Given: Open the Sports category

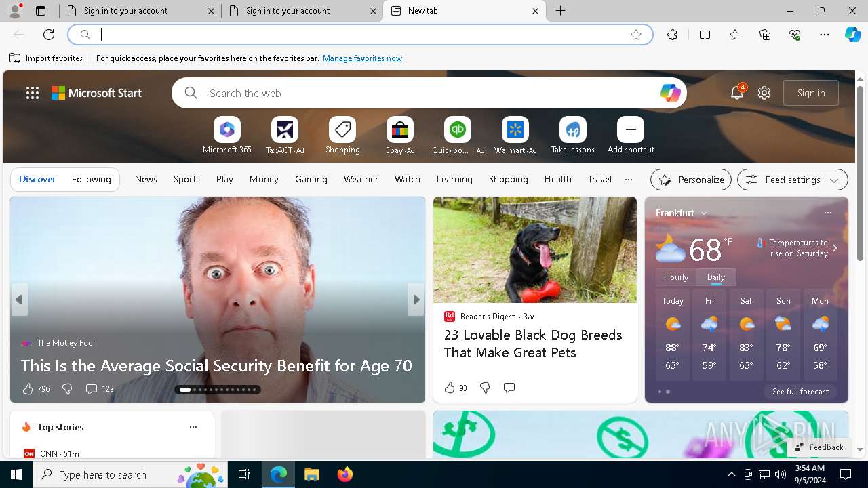Looking at the screenshot, I should point(186,180).
